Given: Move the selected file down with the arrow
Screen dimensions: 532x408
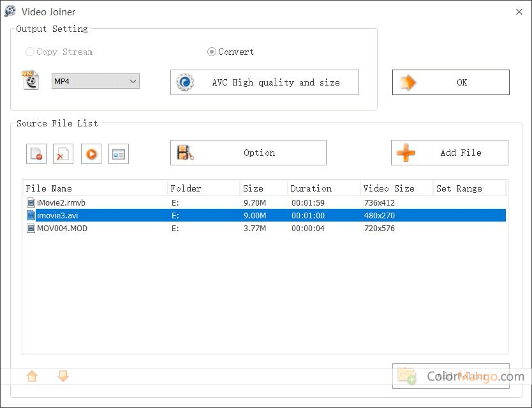Looking at the screenshot, I should 63,376.
